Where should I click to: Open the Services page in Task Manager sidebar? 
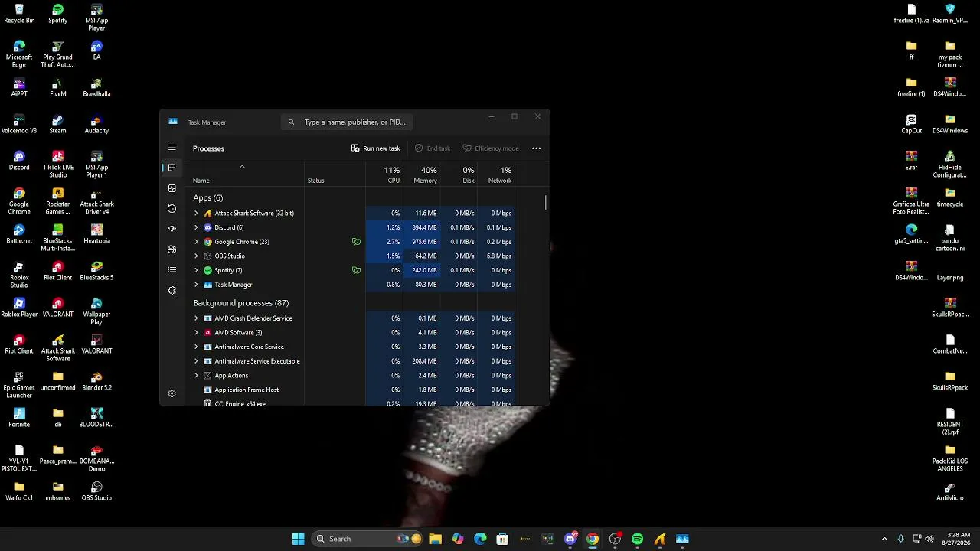171,291
